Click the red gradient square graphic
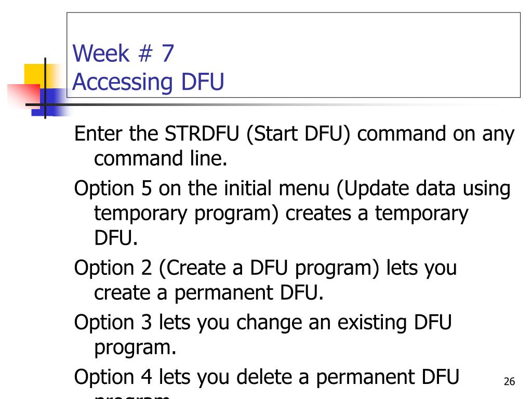Viewport: 532px width, 399px height. coord(24,96)
